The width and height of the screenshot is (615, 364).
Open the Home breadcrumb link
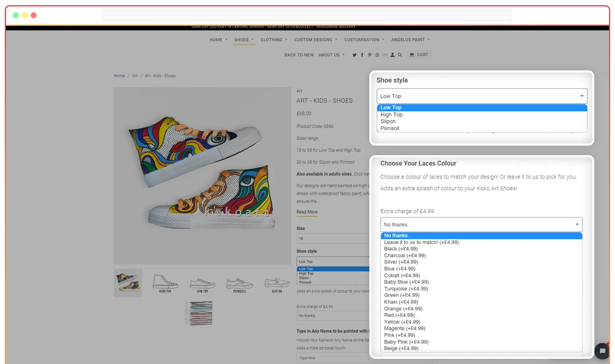119,76
